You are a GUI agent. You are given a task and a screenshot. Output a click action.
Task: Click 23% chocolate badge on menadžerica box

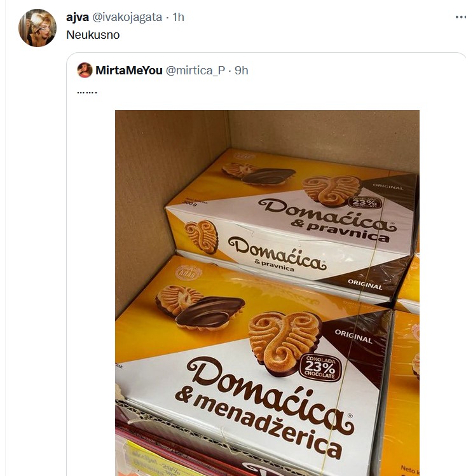click(x=323, y=368)
